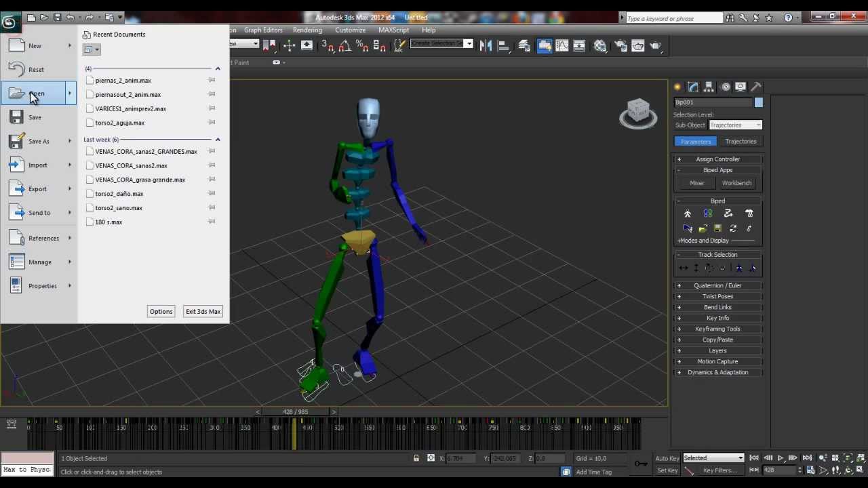This screenshot has height=488, width=868.
Task: Open the Curve Editor toolbar icon
Action: (562, 45)
